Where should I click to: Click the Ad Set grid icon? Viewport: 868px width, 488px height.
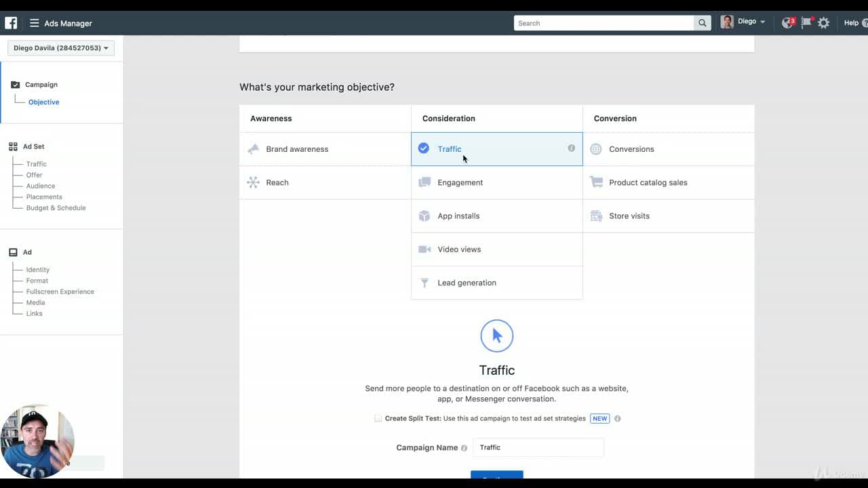pos(13,146)
